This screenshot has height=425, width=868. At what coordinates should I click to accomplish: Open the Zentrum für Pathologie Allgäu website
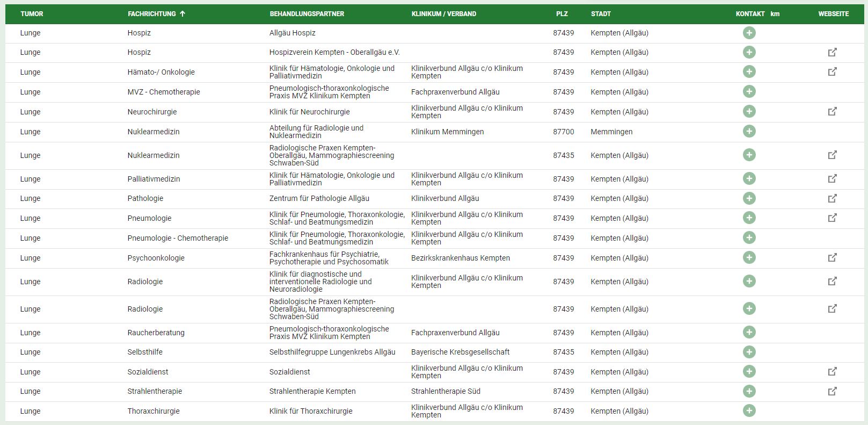832,198
